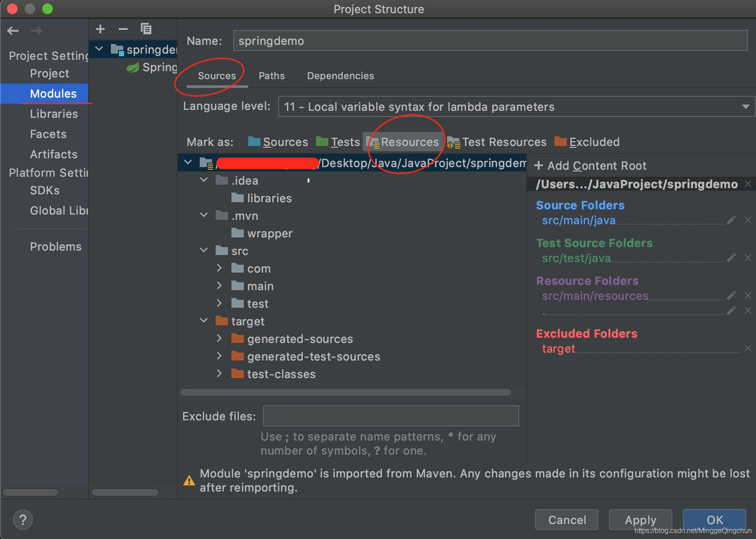Edit src/main/resources folder properties
This screenshot has height=539, width=756.
[731, 295]
